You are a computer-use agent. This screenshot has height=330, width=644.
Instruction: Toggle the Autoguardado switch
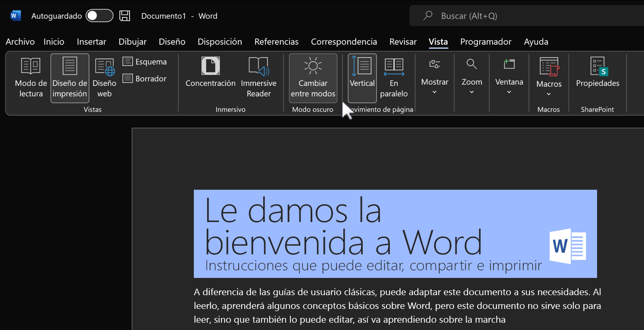pyautogui.click(x=100, y=16)
